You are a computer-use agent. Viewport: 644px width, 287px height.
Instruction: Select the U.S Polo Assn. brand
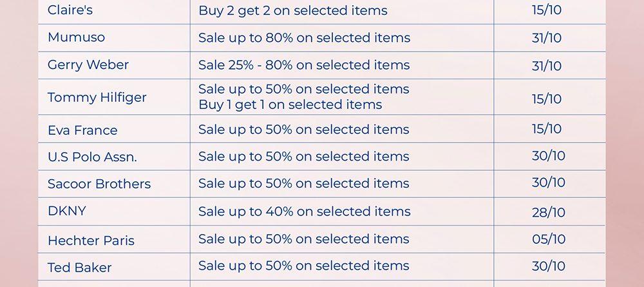[x=92, y=157]
